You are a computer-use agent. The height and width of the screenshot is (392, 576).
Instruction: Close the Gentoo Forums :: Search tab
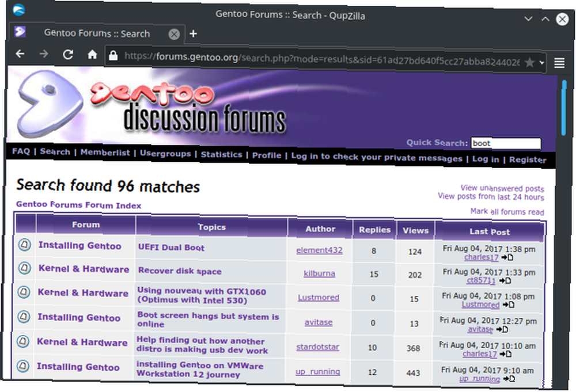174,34
